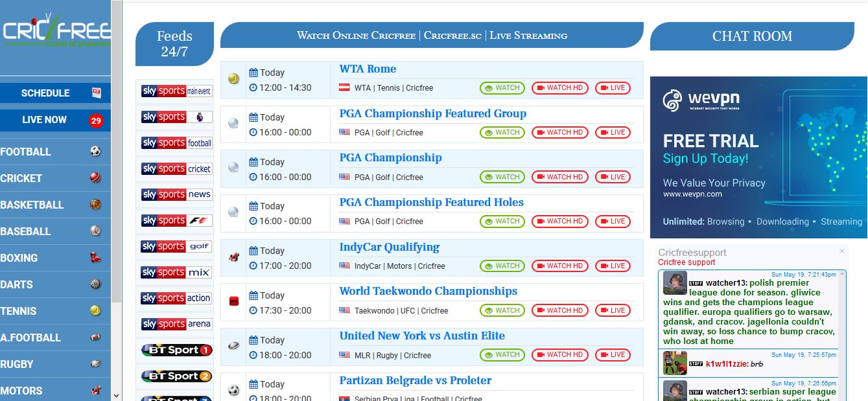Open the Sky Sports Arena feed

pos(176,325)
